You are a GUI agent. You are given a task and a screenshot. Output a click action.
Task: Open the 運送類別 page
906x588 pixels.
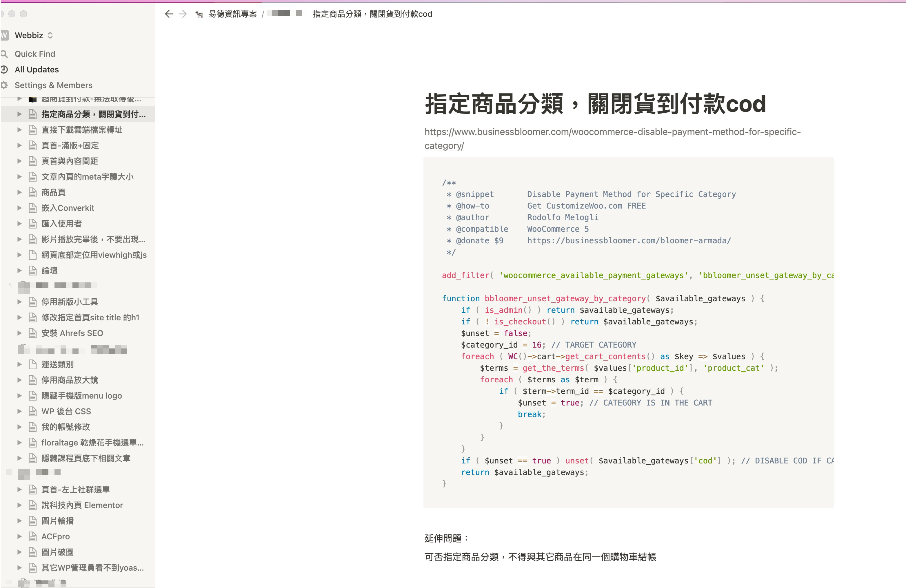point(57,364)
